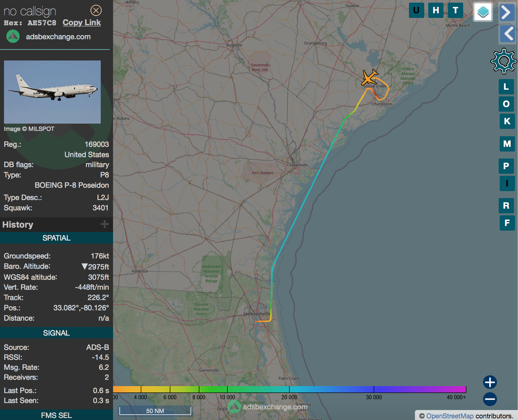Toggle the M button on map
This screenshot has width=518, height=420.
point(507,144)
